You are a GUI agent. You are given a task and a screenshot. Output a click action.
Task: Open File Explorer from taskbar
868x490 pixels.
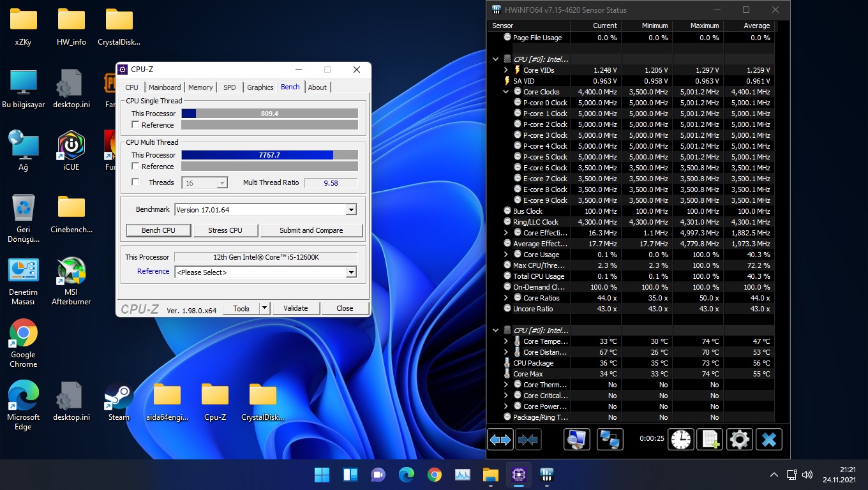click(x=490, y=475)
